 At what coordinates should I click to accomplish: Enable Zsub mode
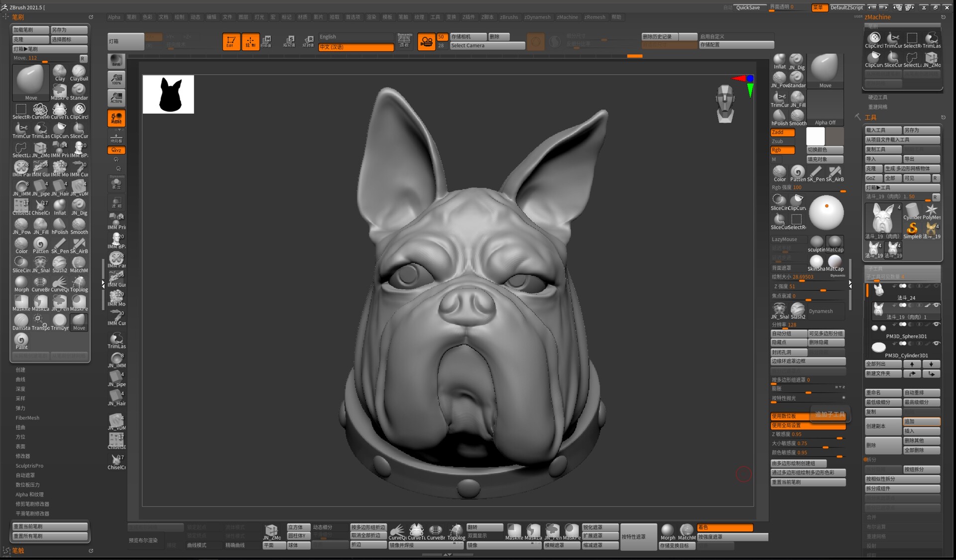coord(783,141)
